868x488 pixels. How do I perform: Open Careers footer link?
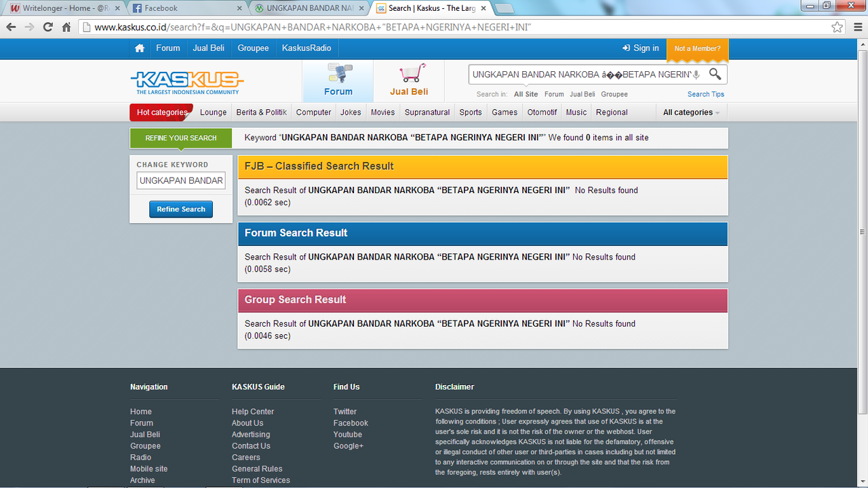[246, 457]
